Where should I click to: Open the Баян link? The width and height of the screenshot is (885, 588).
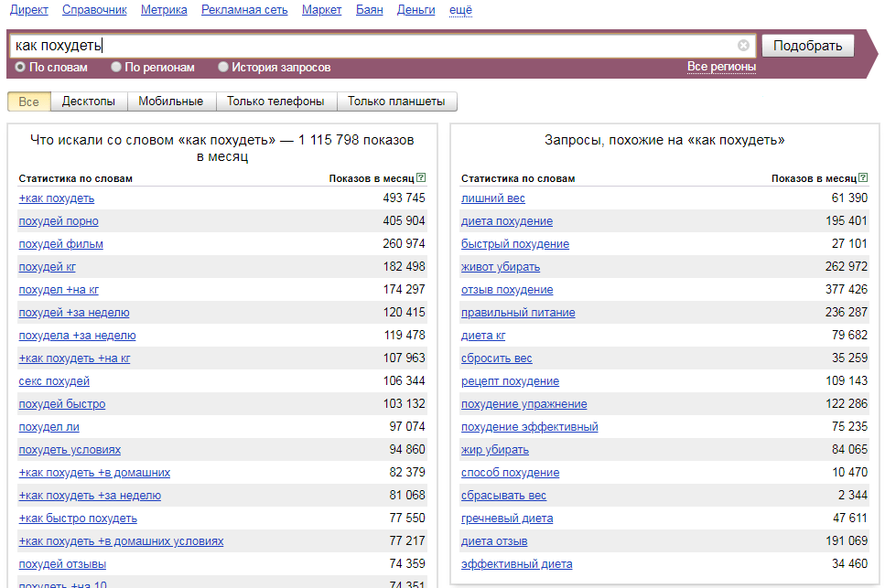click(369, 9)
